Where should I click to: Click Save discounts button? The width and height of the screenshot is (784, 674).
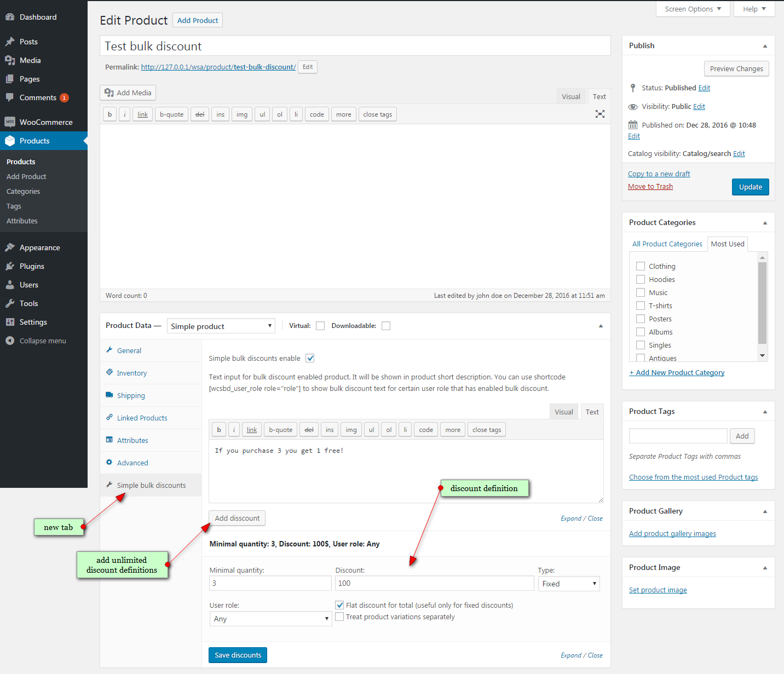click(x=238, y=655)
